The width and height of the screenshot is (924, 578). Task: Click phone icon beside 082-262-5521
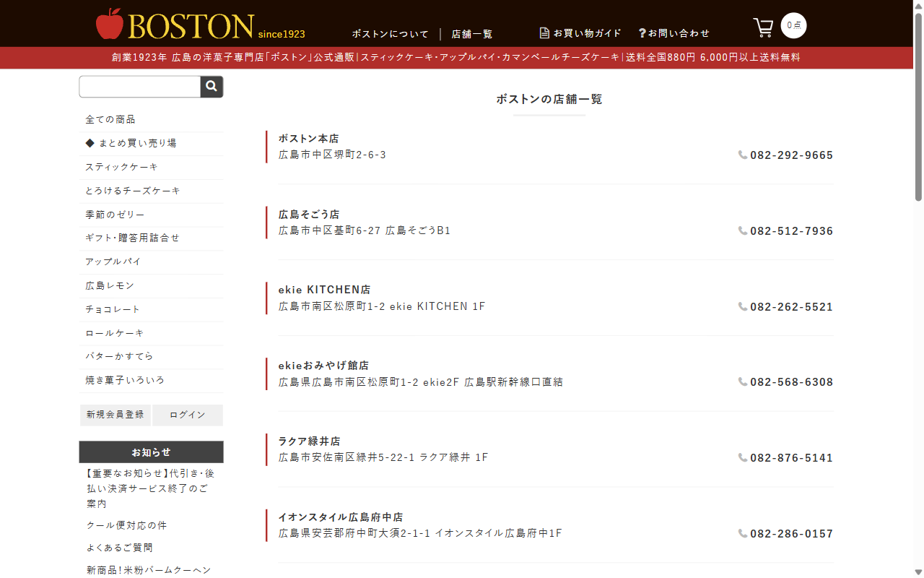(743, 306)
